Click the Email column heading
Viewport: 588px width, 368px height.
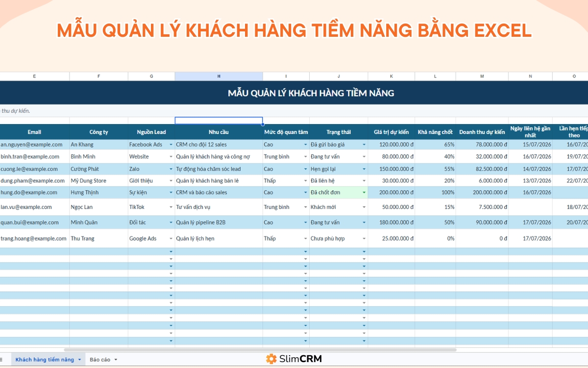click(x=34, y=132)
